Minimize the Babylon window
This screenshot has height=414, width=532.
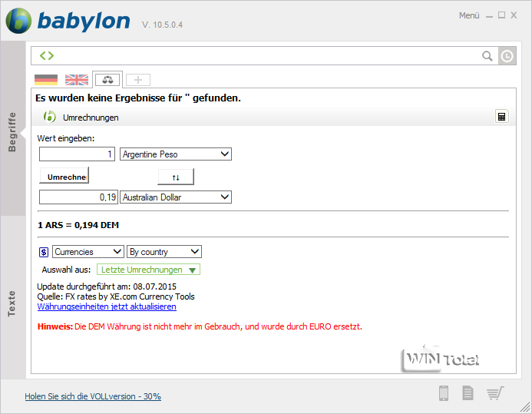pyautogui.click(x=489, y=16)
